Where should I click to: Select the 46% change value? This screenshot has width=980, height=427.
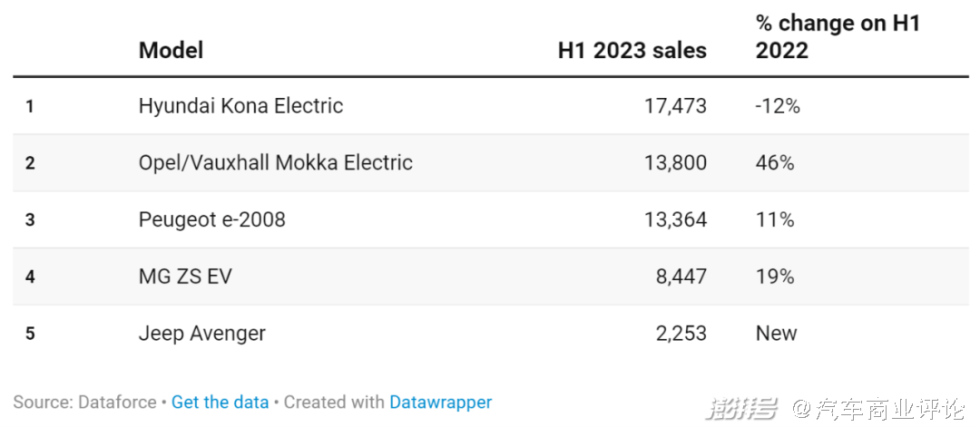pyautogui.click(x=775, y=163)
